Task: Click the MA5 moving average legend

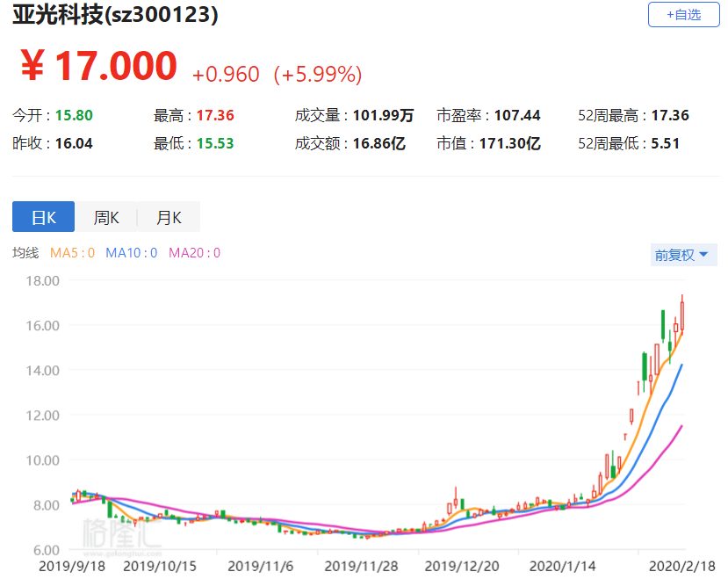Action: click(72, 253)
